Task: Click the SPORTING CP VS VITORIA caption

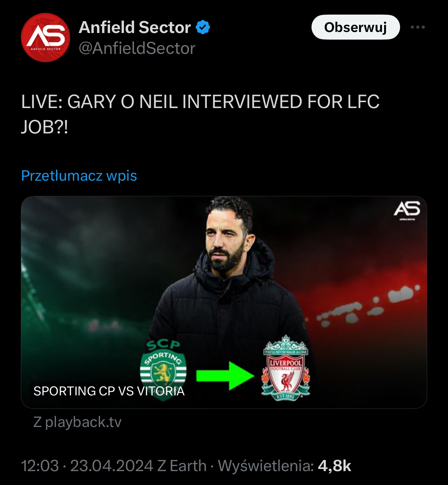Action: click(109, 391)
